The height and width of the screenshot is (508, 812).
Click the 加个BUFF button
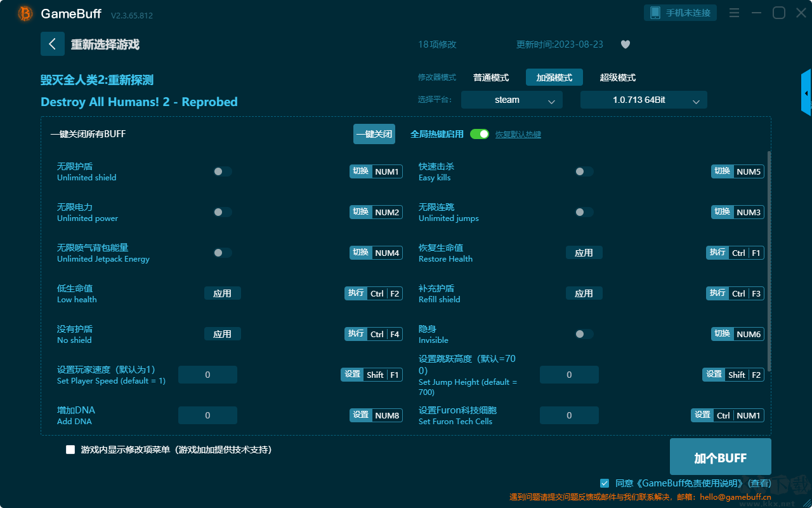(x=721, y=457)
